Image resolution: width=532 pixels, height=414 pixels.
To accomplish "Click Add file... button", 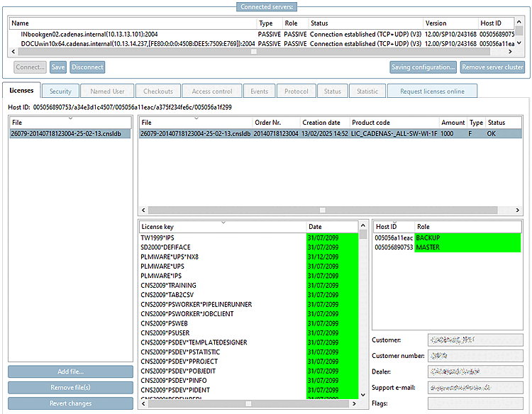I will click(x=70, y=371).
